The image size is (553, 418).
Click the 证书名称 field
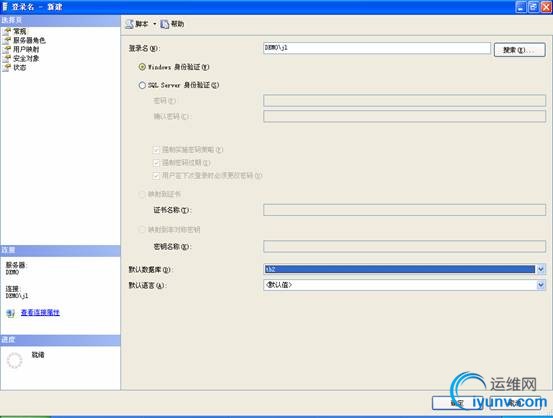pos(405,210)
